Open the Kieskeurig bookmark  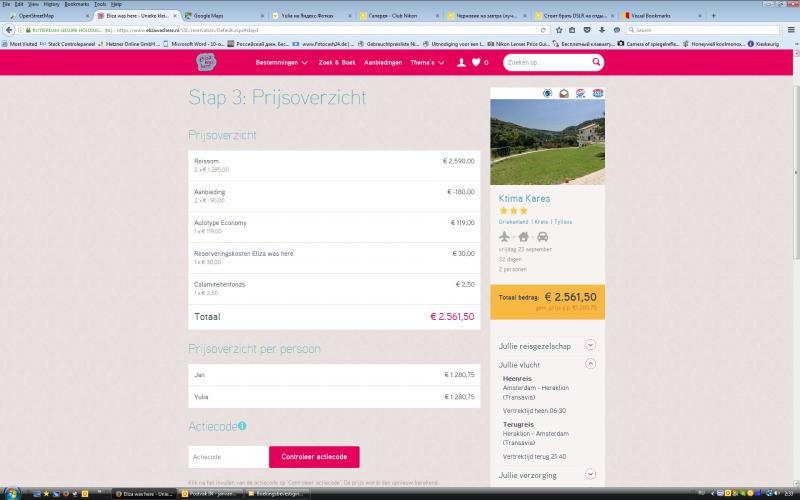point(763,44)
